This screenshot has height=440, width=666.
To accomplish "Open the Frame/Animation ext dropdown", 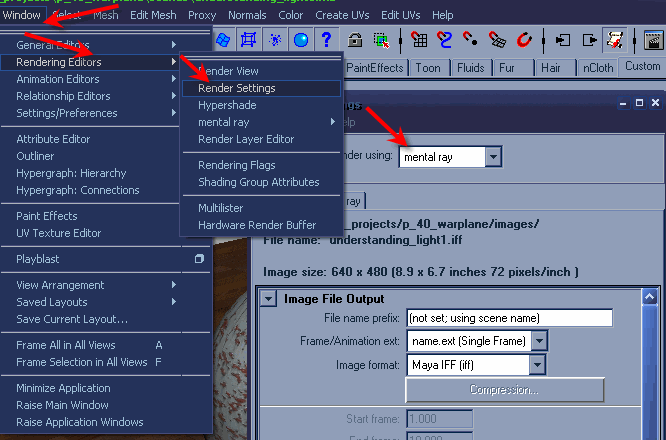I will pyautogui.click(x=540, y=341).
